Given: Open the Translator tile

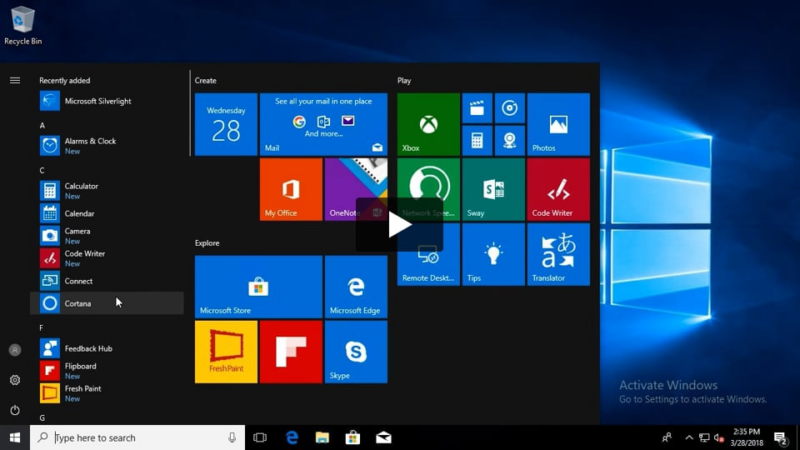Looking at the screenshot, I should coord(558,254).
